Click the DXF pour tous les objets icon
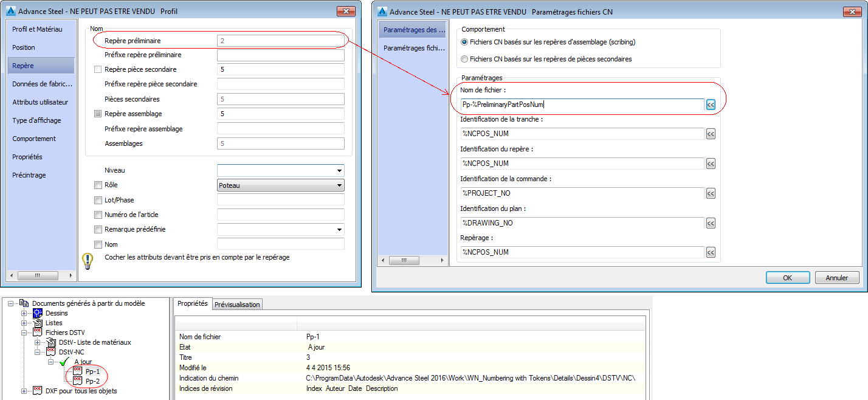 click(38, 391)
